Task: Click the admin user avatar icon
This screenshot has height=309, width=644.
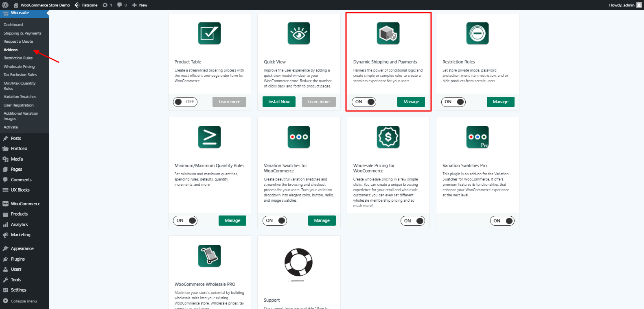Action: (639, 5)
